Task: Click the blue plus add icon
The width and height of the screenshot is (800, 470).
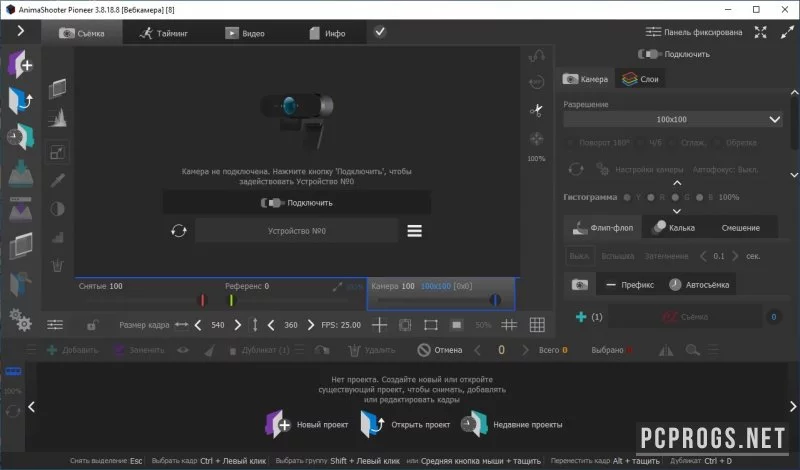Action: (x=581, y=317)
